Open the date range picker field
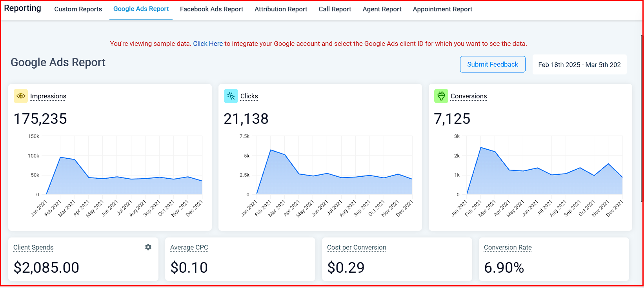The width and height of the screenshot is (644, 288). [x=579, y=65]
